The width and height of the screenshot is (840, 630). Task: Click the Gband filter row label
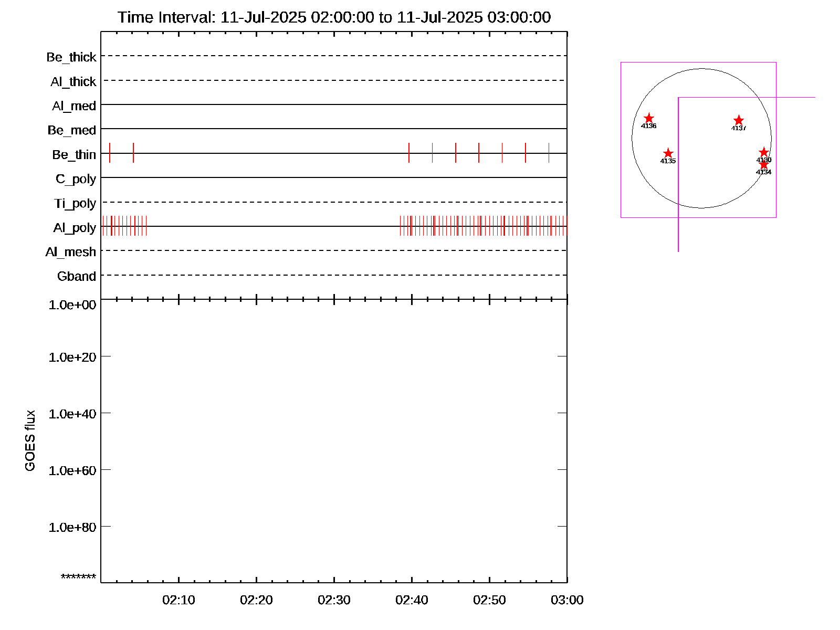click(x=77, y=277)
